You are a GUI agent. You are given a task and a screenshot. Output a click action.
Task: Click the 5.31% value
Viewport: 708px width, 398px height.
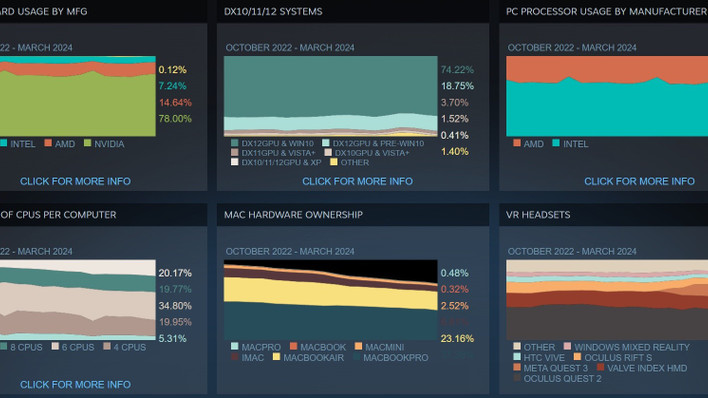coord(172,338)
